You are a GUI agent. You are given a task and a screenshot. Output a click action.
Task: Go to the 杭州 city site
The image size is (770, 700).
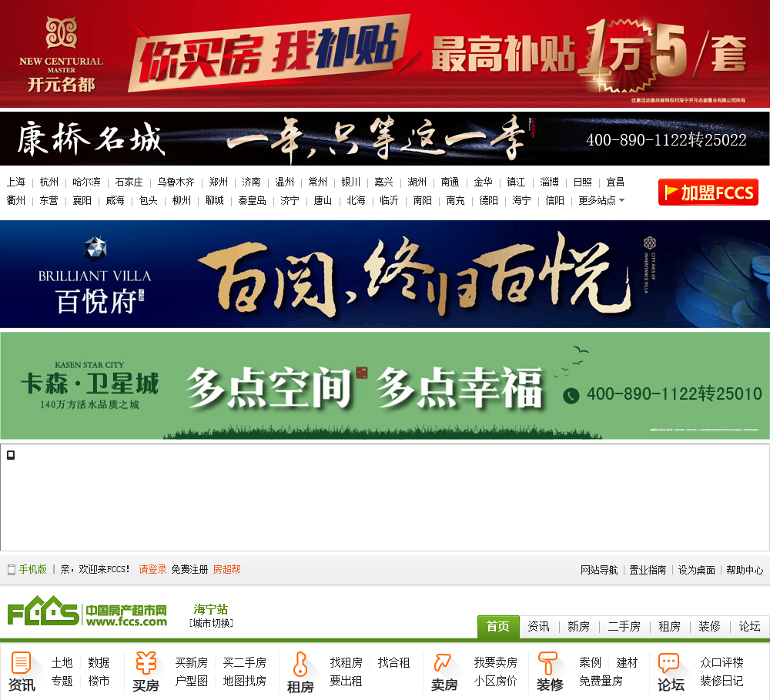point(49,183)
